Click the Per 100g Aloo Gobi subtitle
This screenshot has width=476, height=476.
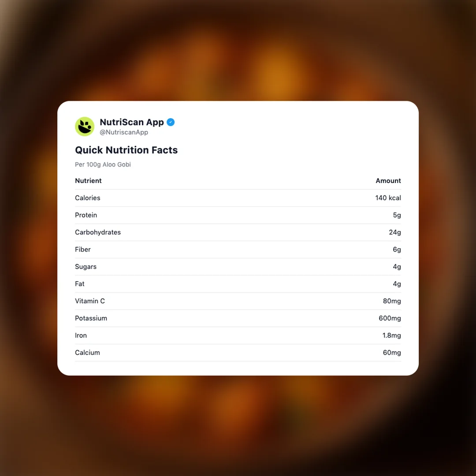tap(103, 164)
